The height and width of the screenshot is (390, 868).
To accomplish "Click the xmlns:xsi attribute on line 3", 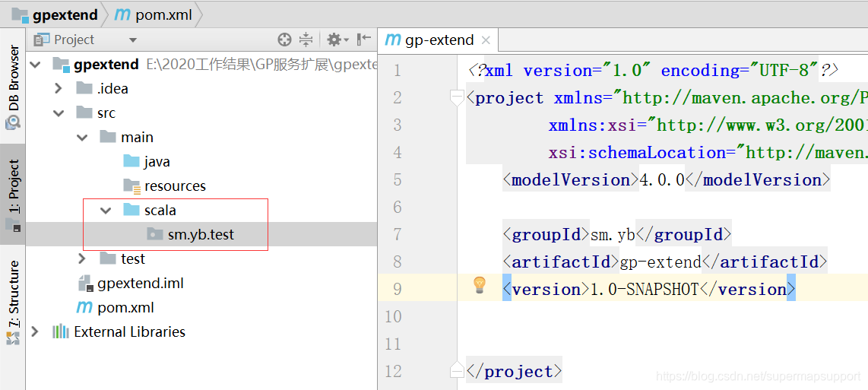I will 708,125.
